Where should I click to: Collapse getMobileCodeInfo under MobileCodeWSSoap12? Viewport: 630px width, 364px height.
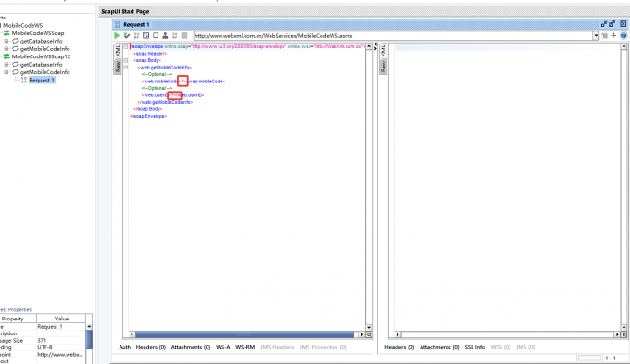click(x=6, y=72)
